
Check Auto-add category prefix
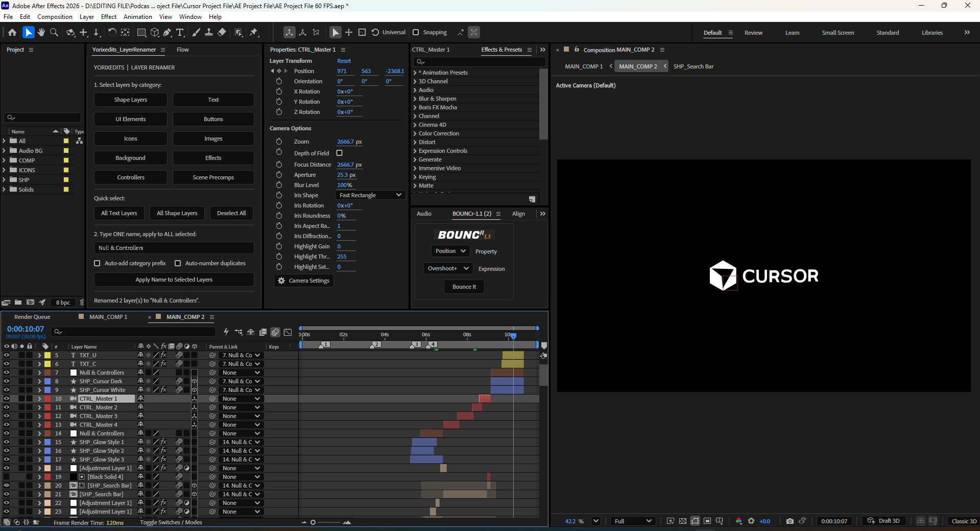click(97, 263)
